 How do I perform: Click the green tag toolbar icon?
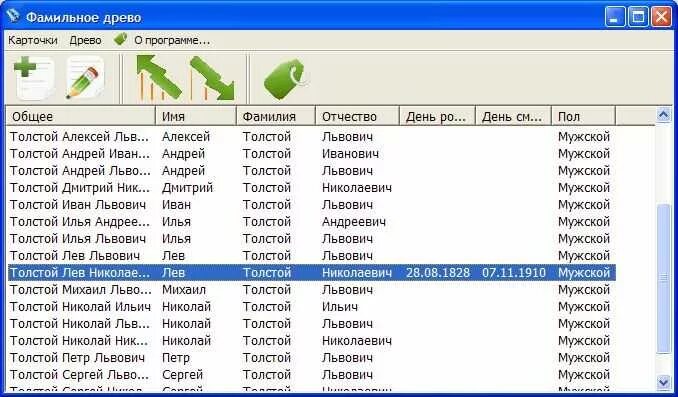click(x=285, y=80)
